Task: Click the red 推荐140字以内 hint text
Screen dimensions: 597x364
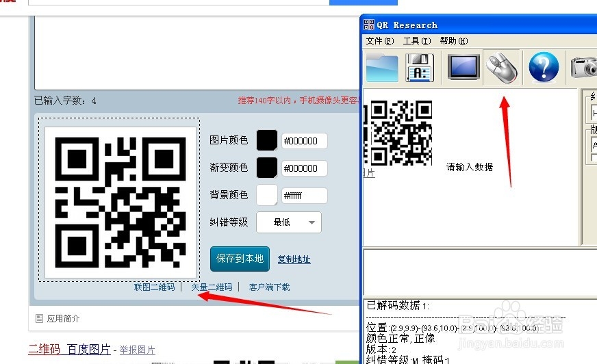Action: (x=298, y=101)
